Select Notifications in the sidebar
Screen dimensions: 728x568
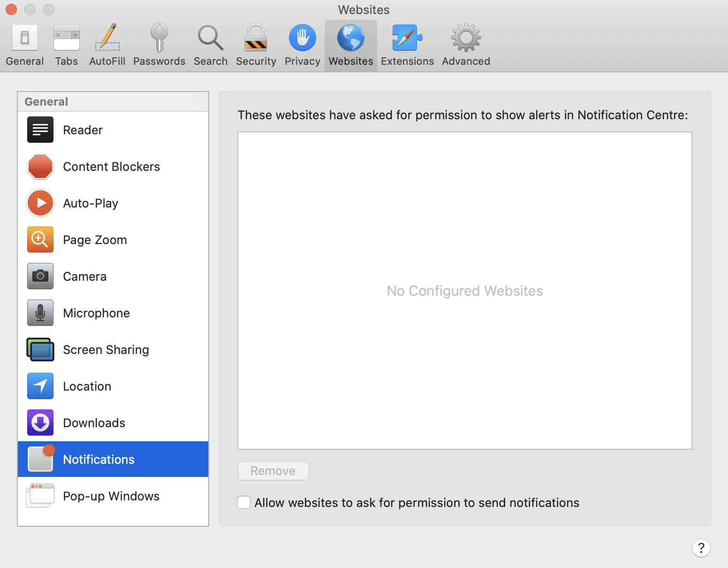pyautogui.click(x=113, y=459)
